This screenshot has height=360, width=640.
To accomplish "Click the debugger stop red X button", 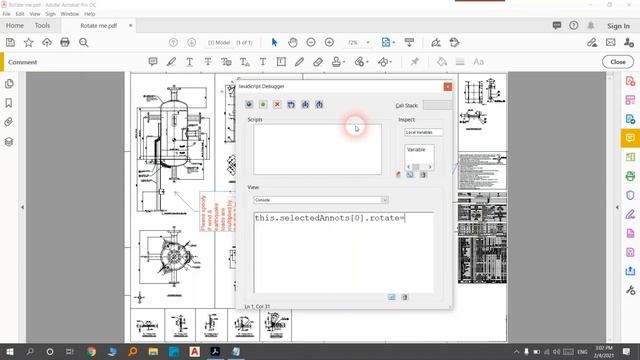I will tap(277, 104).
